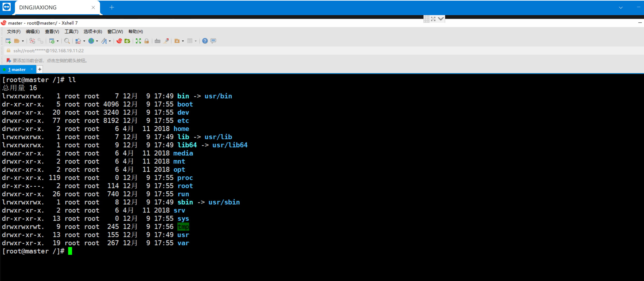Screen dimensions: 644x281
Task: Click the New Session icon in Xshell toolbar
Action: tap(8, 41)
